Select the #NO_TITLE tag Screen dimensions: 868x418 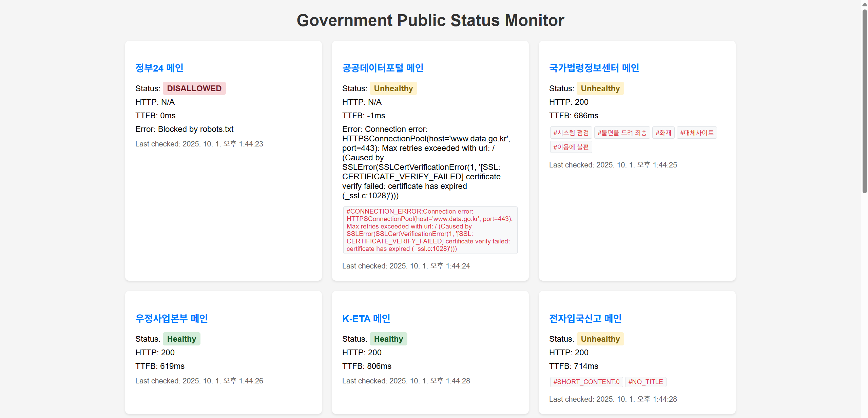click(x=645, y=382)
